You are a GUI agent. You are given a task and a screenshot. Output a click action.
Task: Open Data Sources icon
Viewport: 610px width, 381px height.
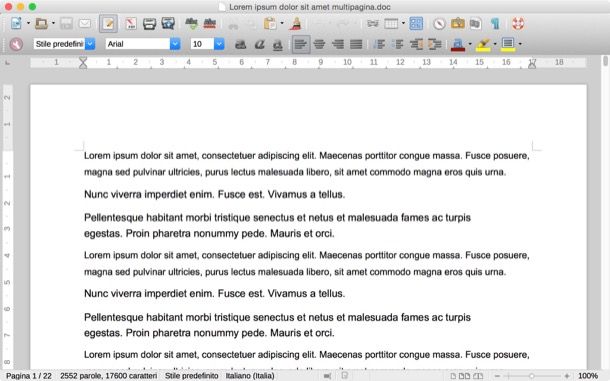[x=475, y=24]
